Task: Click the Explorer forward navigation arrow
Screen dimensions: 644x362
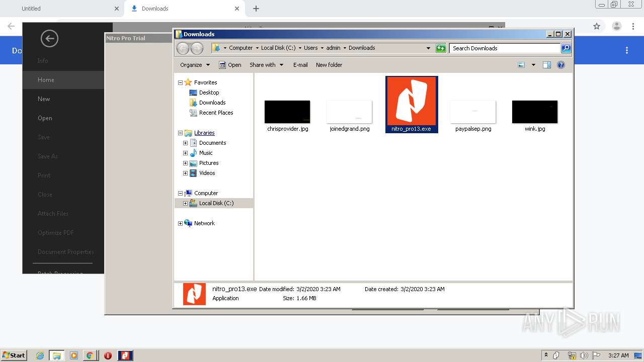Action: tap(197, 48)
